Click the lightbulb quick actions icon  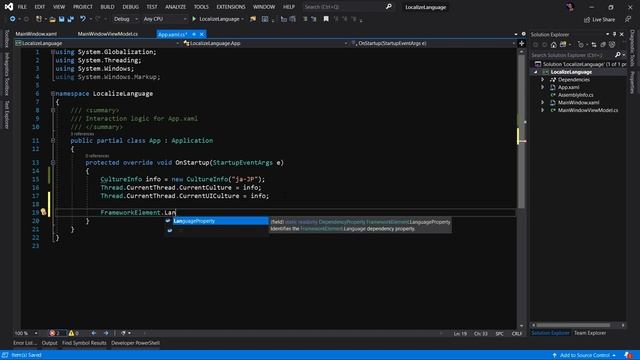click(x=43, y=212)
